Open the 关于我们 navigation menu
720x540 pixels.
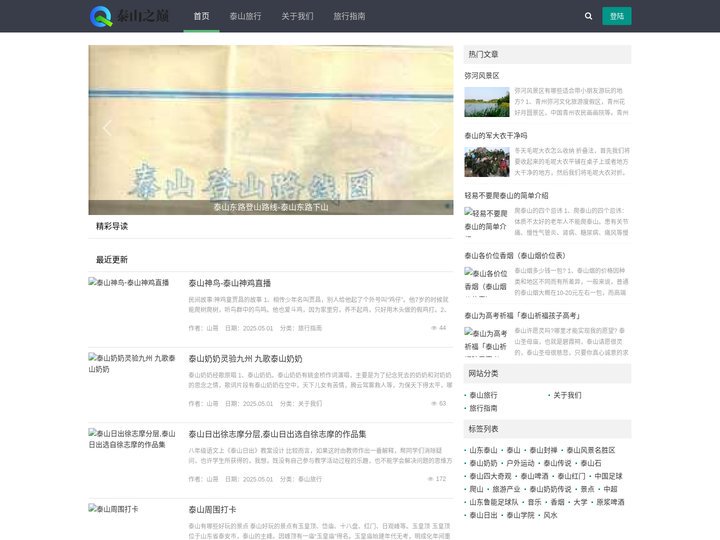[297, 16]
